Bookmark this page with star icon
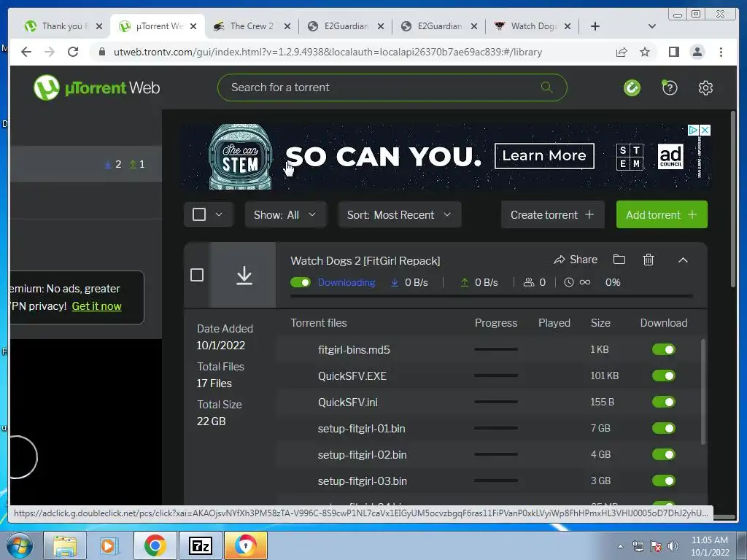The image size is (747, 560). tap(645, 52)
